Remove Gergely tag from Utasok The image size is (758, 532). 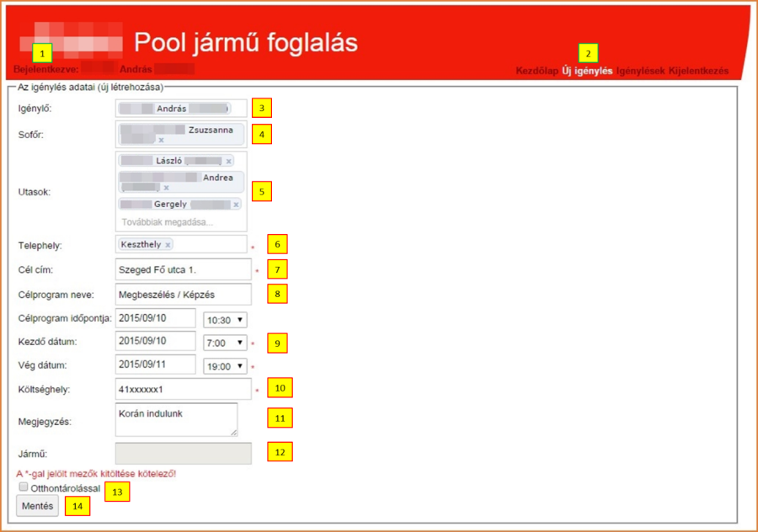(236, 205)
